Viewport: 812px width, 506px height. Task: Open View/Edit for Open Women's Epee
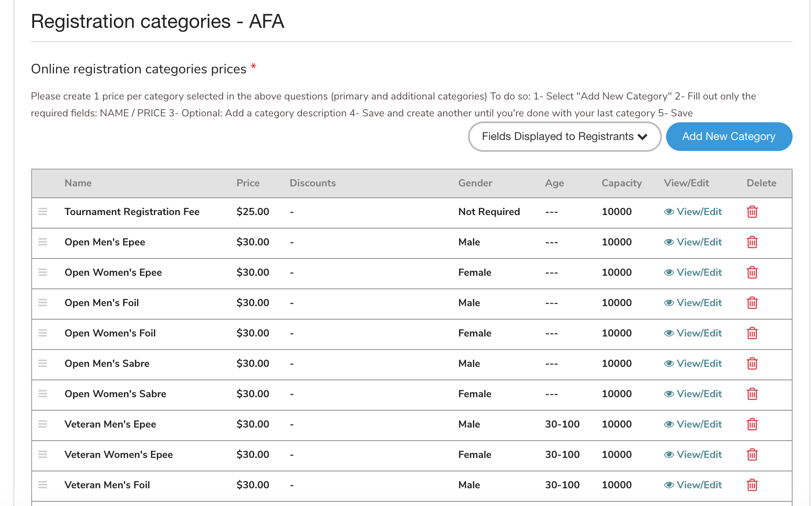click(693, 272)
